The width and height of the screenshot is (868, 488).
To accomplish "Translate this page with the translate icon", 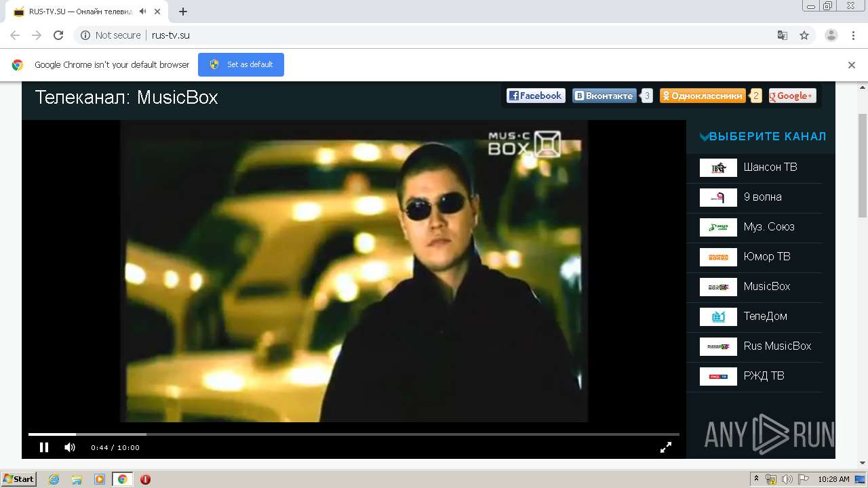I will point(783,35).
